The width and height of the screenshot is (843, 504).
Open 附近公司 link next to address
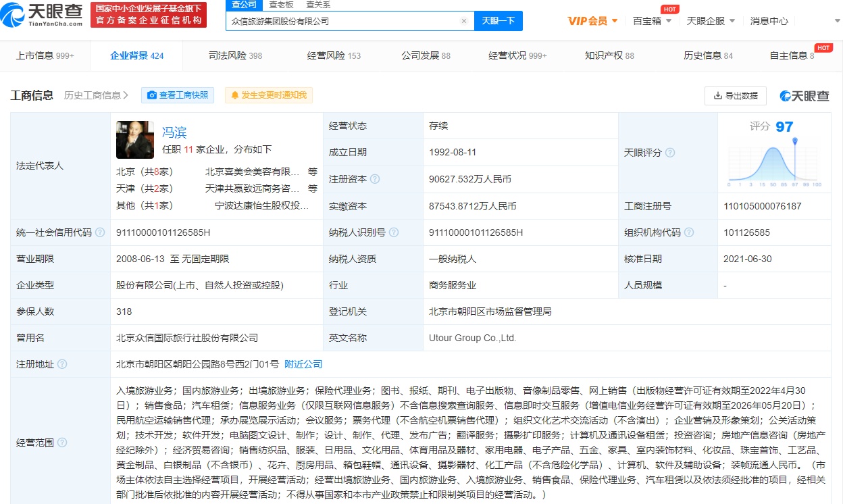303,364
